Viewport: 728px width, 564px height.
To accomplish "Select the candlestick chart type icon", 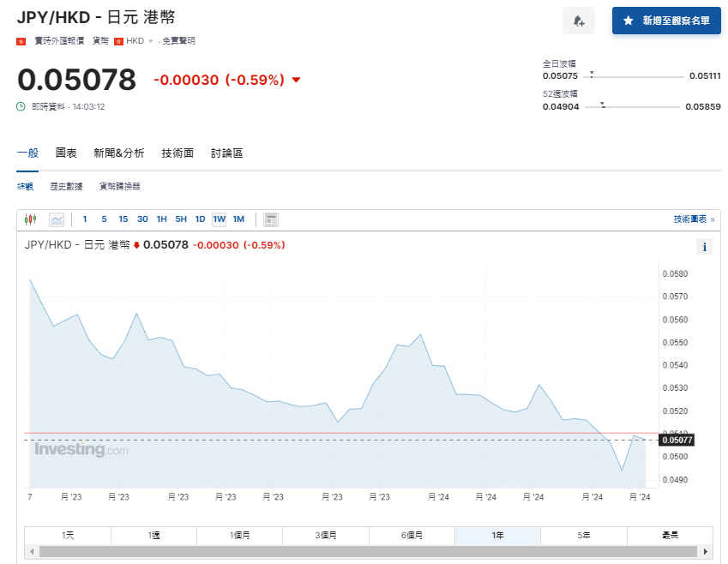I will tap(31, 219).
